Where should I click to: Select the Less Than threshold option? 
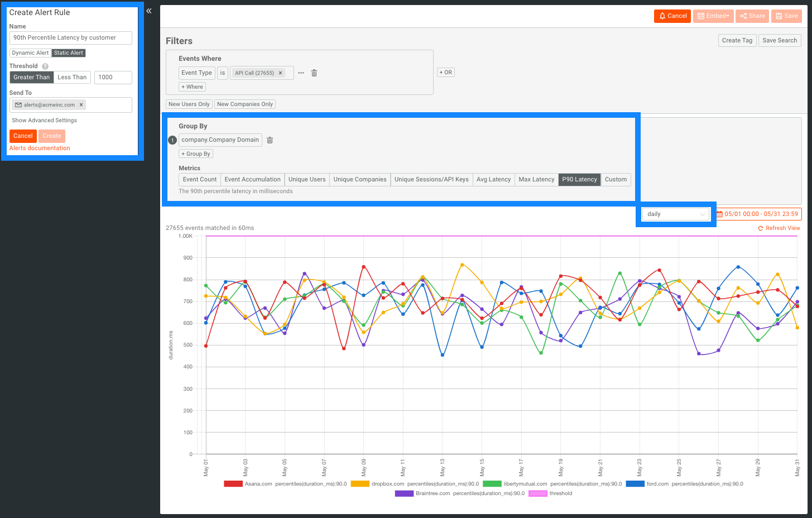[72, 78]
